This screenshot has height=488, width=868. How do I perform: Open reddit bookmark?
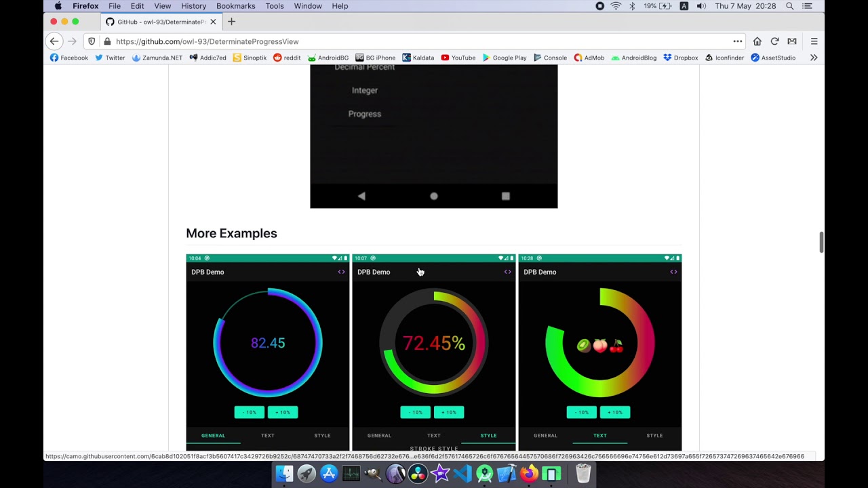tap(287, 58)
